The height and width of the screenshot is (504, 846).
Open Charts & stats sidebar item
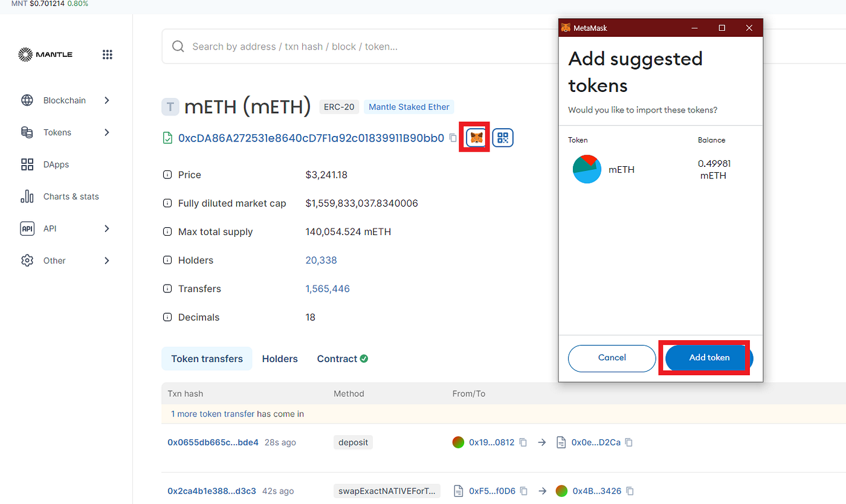coord(71,196)
